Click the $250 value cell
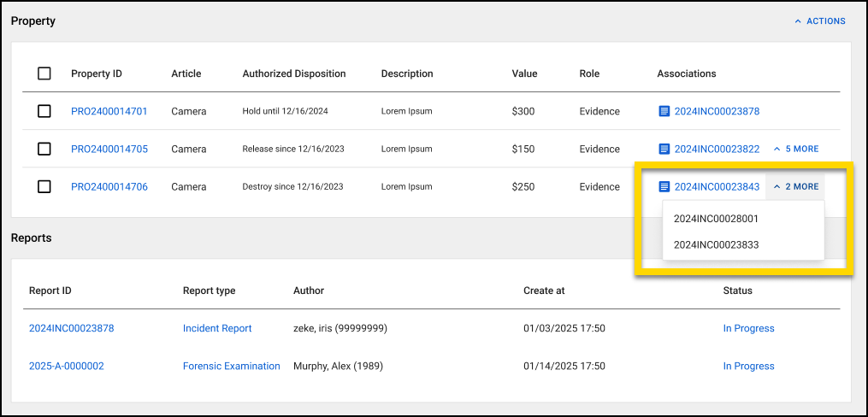 click(523, 187)
